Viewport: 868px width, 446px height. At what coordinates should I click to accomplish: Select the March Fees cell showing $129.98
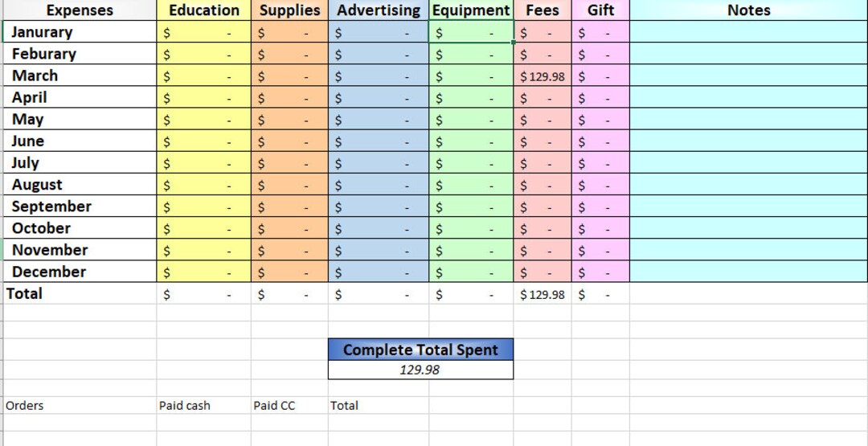(542, 76)
